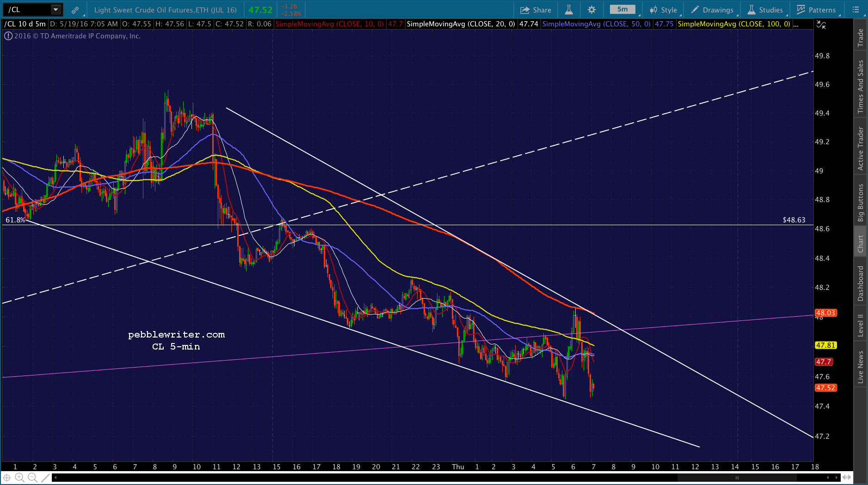The height and width of the screenshot is (485, 868).
Task: Expand the Style dropdown
Action: pyautogui.click(x=664, y=10)
